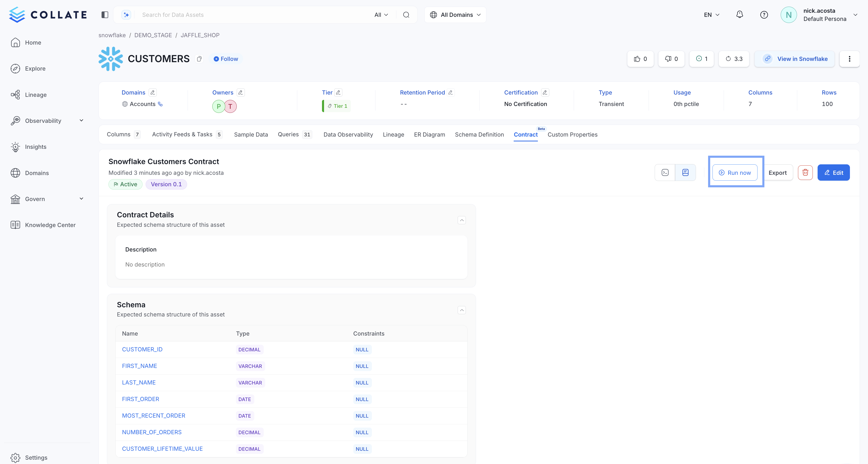Click the help question mark icon
Image resolution: width=868 pixels, height=464 pixels.
tap(764, 15)
